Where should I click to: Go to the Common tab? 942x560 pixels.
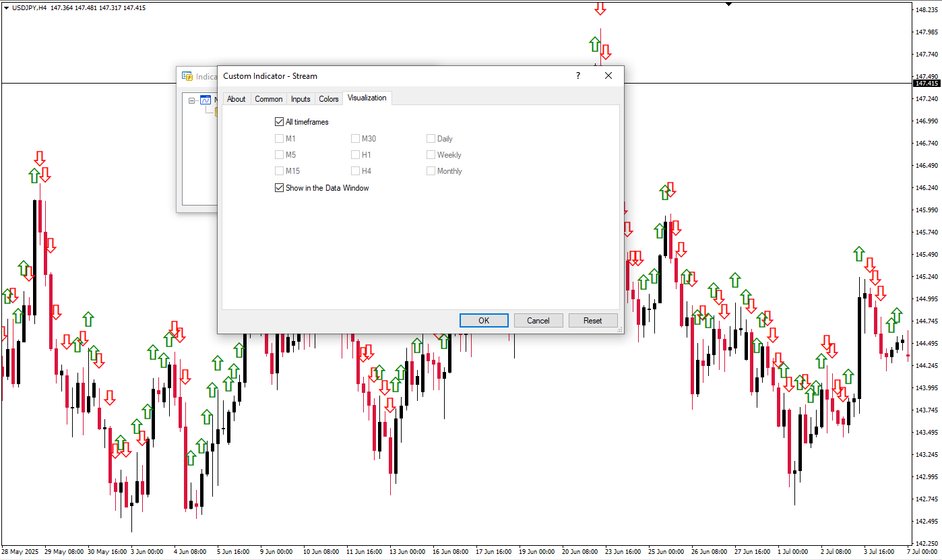(268, 99)
